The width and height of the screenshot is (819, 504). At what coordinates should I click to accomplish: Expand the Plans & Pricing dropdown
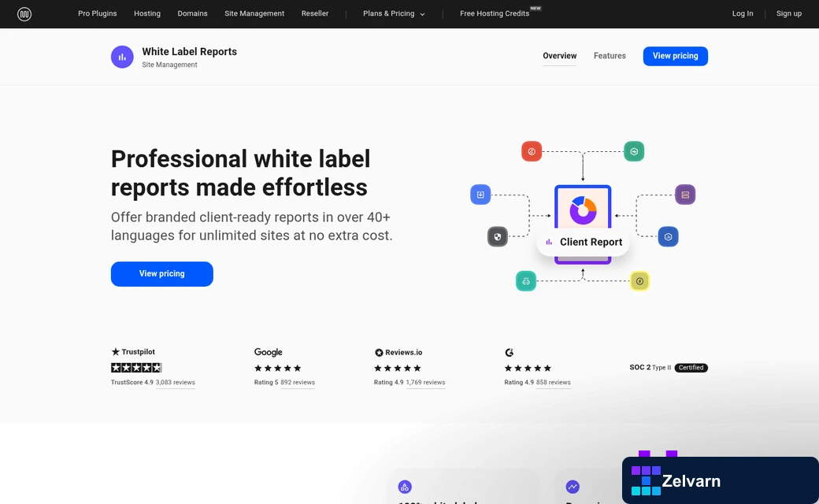[x=394, y=13]
